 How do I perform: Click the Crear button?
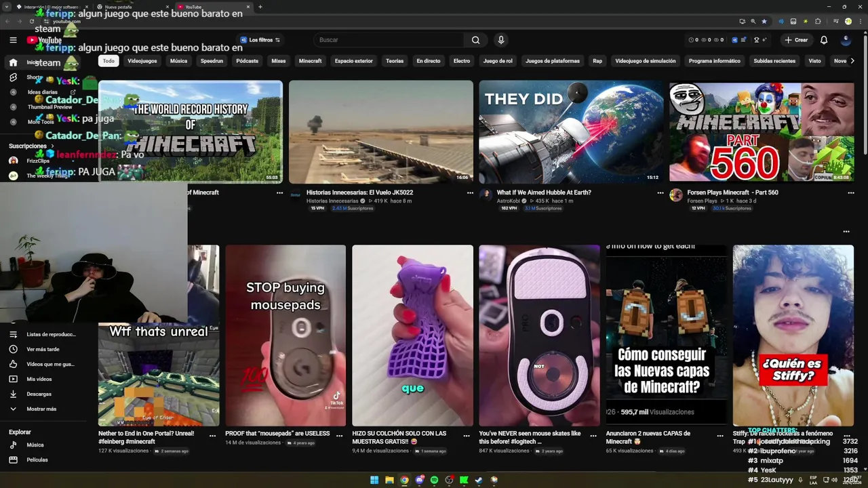[796, 40]
